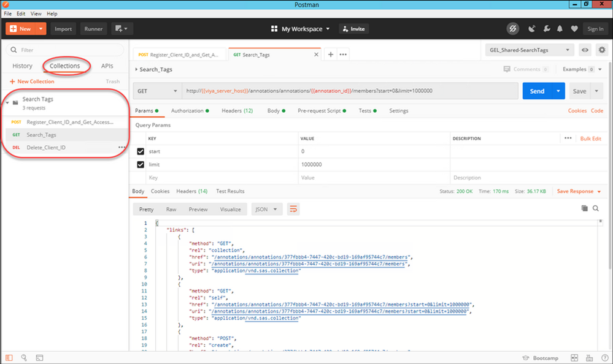Open manage environments gear icon
Image resolution: width=613 pixels, height=364 pixels.
[602, 50]
